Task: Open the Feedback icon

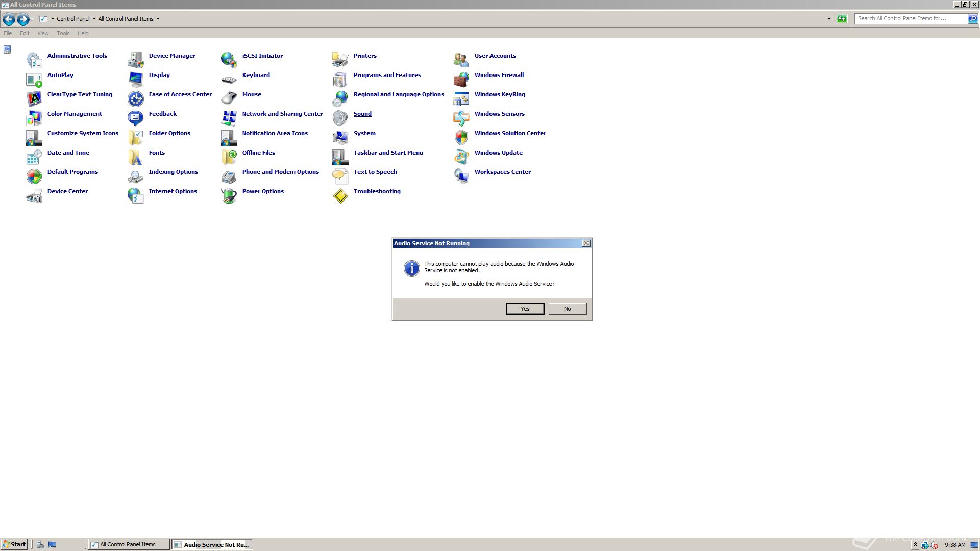Action: (136, 118)
